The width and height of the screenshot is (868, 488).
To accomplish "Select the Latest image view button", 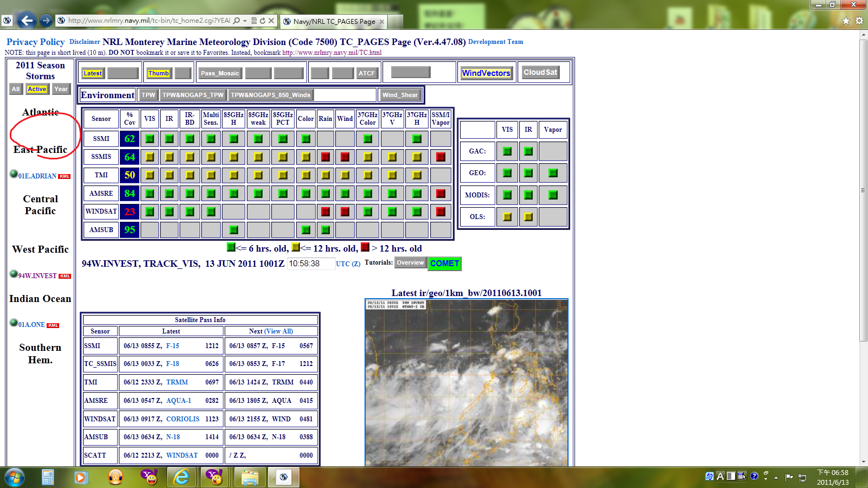I will coord(92,73).
